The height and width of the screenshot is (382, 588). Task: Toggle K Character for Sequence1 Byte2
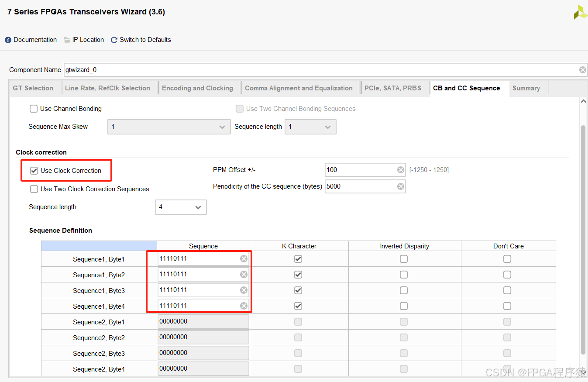(298, 275)
